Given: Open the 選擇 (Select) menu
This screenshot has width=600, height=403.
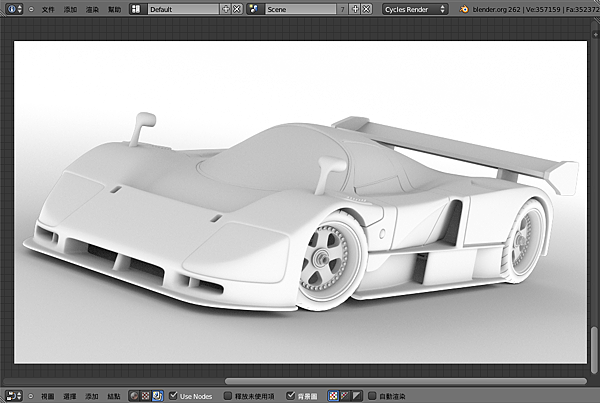Looking at the screenshot, I should click(x=70, y=396).
